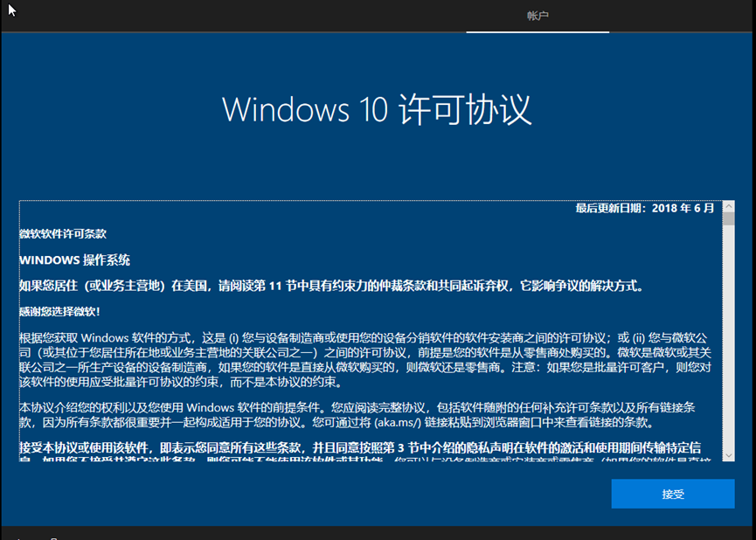Click the 最后更新日期：2018 年 6 月 text
756x540 pixels.
[x=645, y=208]
